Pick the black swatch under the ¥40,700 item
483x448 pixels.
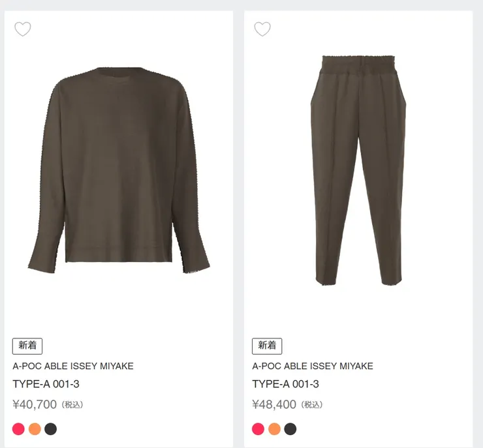tap(51, 429)
